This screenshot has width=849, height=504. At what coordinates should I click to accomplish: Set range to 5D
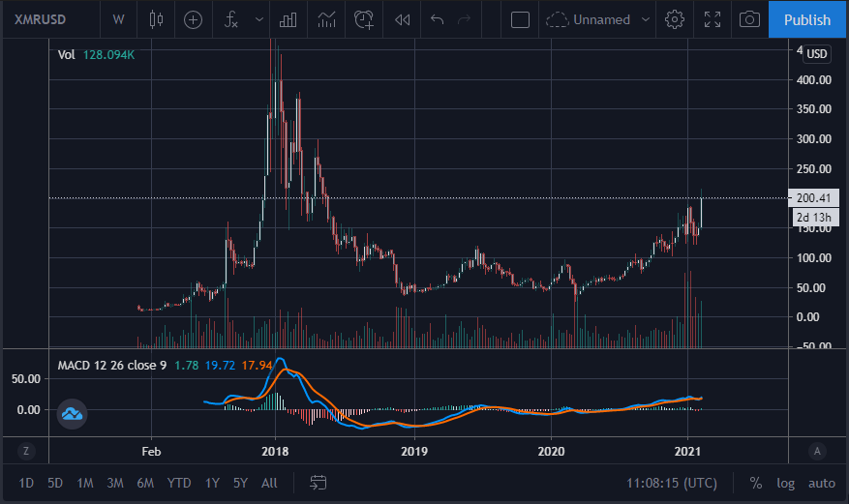[x=55, y=483]
